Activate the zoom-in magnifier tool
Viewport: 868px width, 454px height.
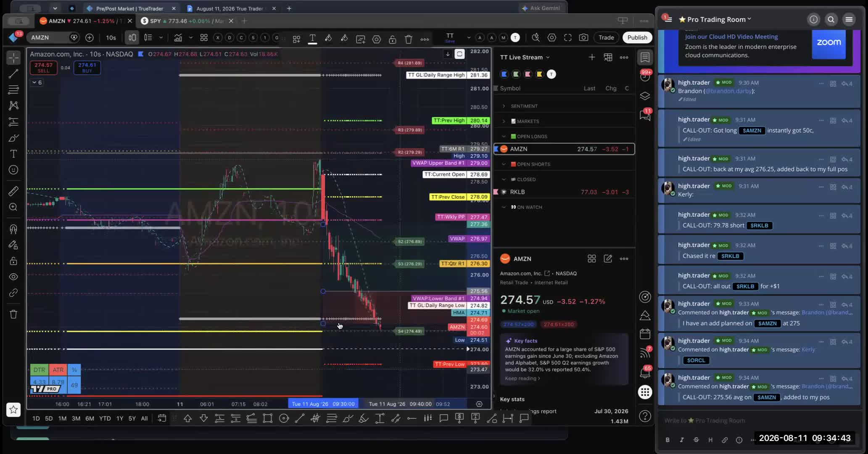(13, 207)
